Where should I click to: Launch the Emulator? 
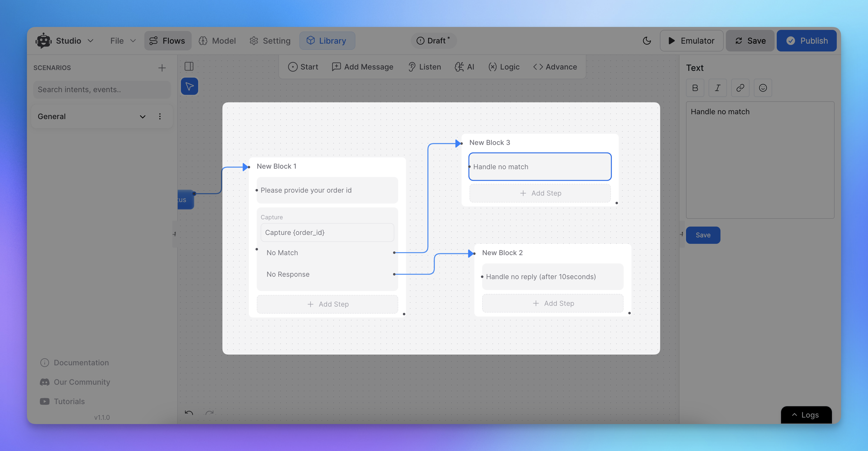[x=691, y=41]
